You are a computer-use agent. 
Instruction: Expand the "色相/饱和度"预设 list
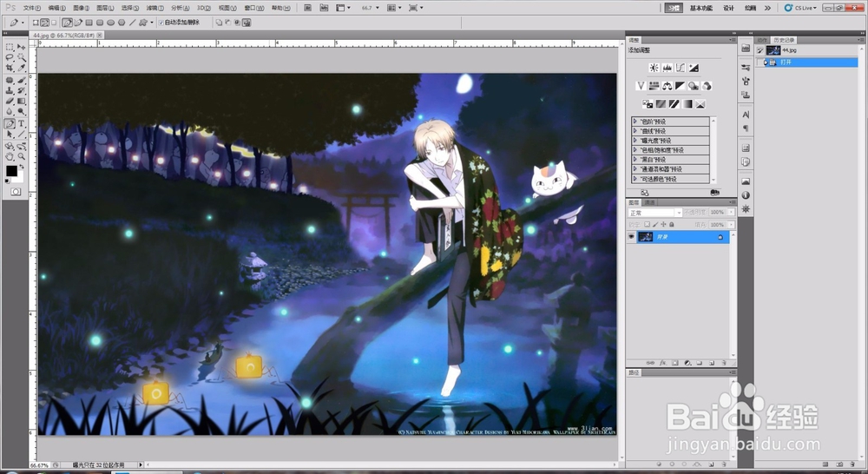click(x=635, y=150)
